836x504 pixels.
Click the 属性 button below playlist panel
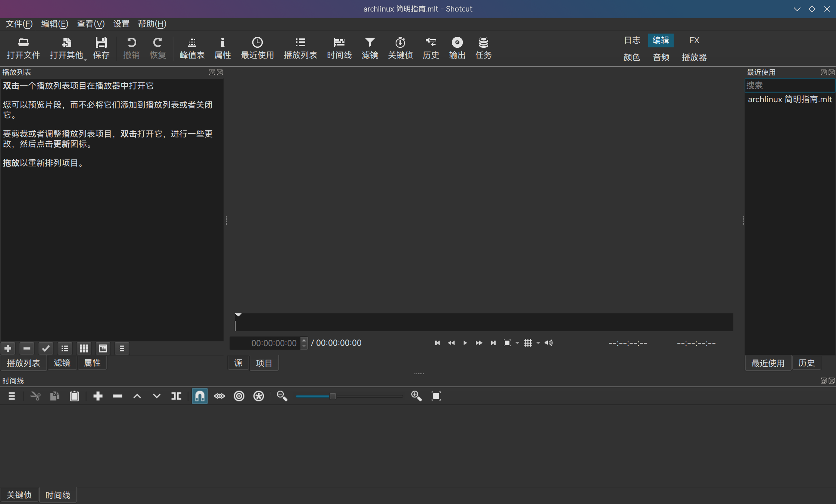coord(92,363)
